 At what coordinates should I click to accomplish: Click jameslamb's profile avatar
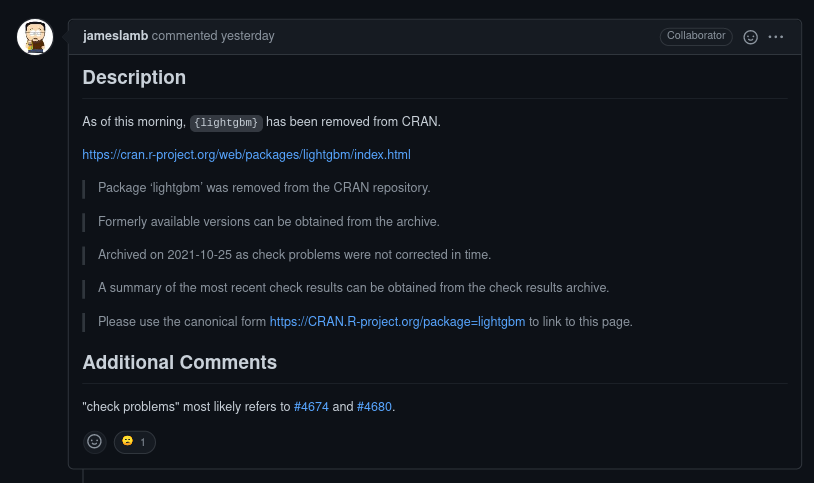click(x=35, y=37)
